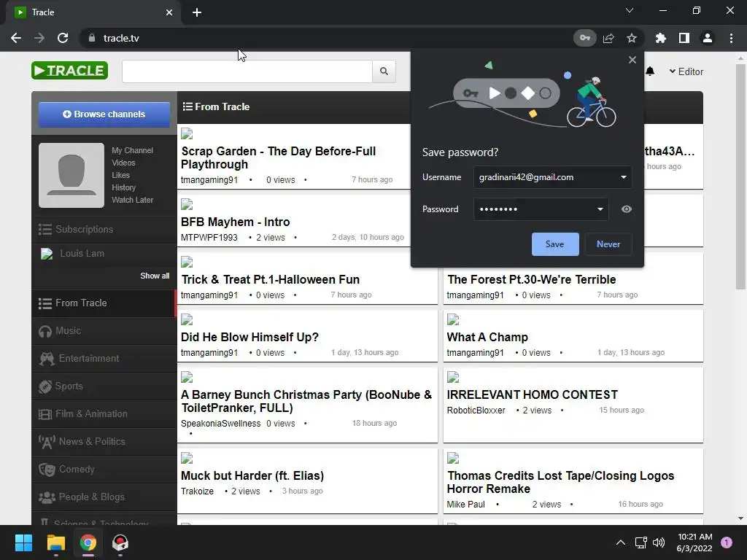
Task: Select From Tracle in the sidebar
Action: pyautogui.click(x=104, y=303)
